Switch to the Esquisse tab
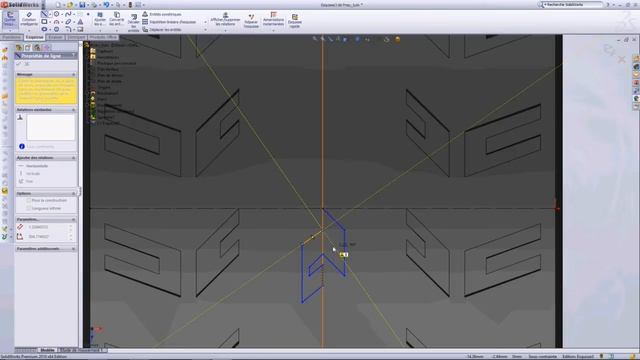The width and height of the screenshot is (640, 360). click(34, 37)
